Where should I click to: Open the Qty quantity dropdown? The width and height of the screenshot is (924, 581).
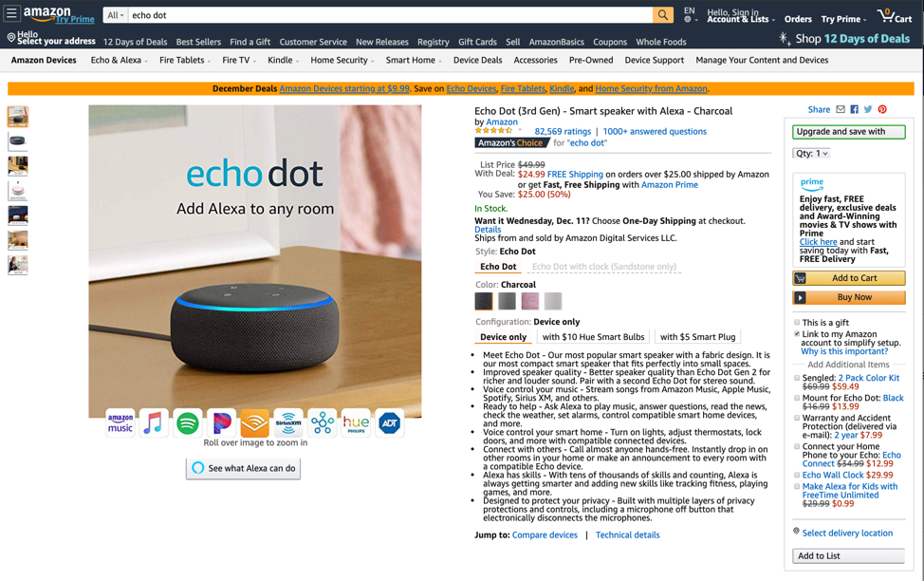(x=811, y=154)
